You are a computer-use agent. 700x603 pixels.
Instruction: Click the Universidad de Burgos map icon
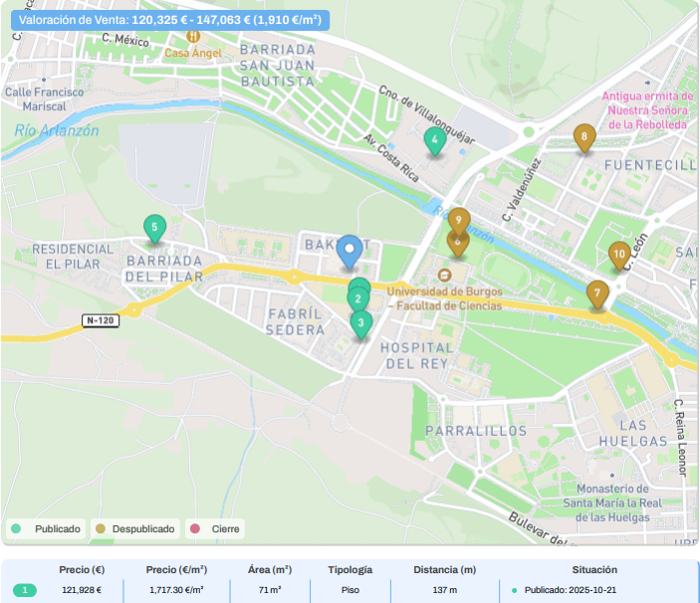click(x=444, y=275)
